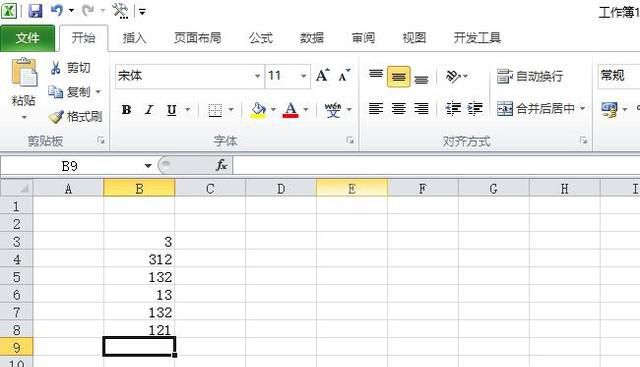This screenshot has width=640, height=367.
Task: Open the 对齐方式 dialog launcher
Action: click(x=583, y=141)
